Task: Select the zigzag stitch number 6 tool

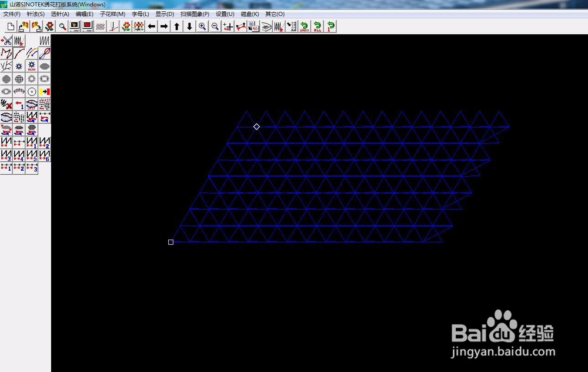Action: (x=44, y=155)
